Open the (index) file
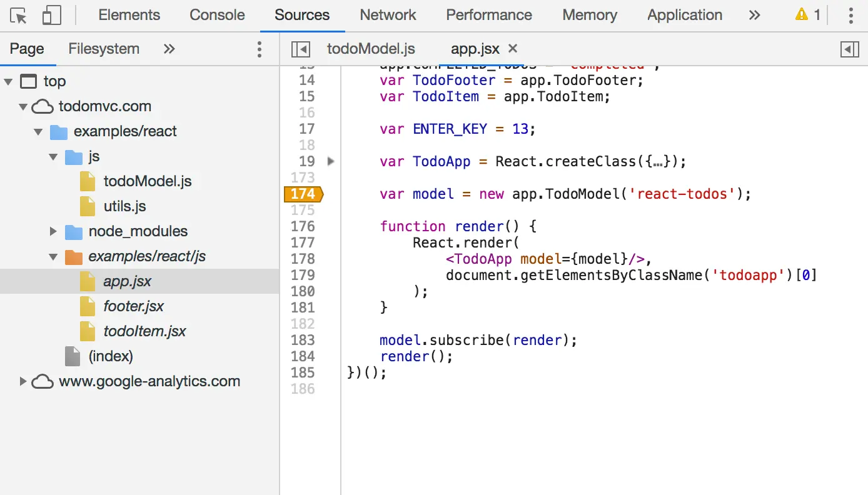The height and width of the screenshot is (495, 868). pyautogui.click(x=111, y=356)
